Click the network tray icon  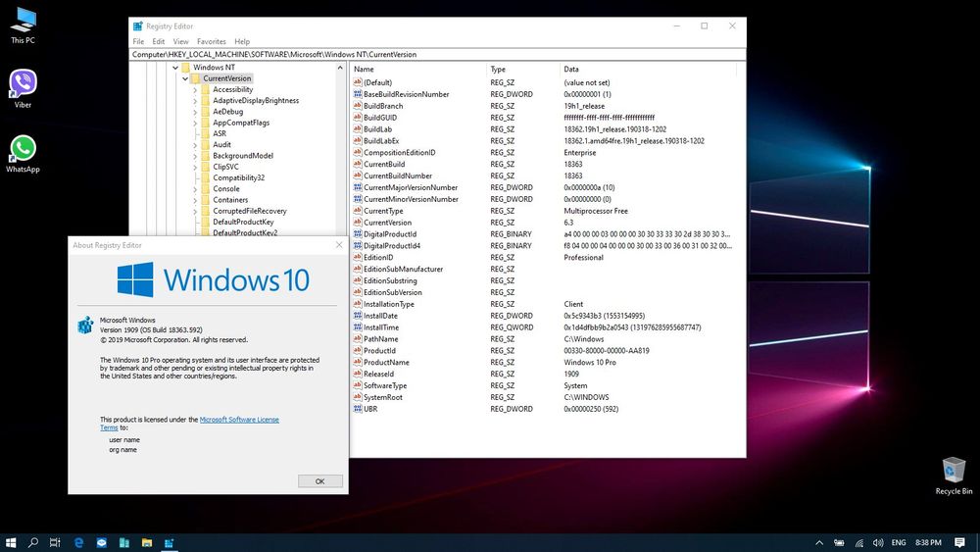click(859, 542)
